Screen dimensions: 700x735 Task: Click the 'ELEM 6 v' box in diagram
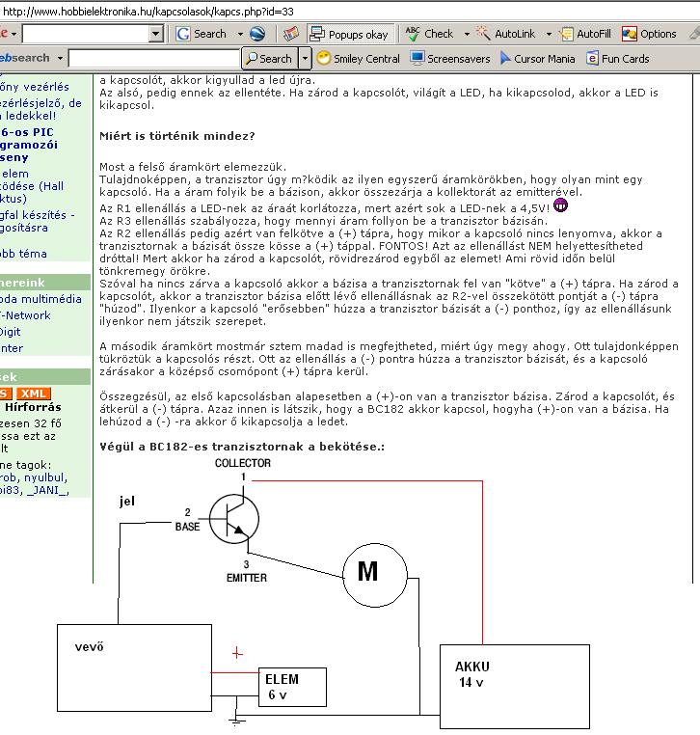tap(292, 687)
